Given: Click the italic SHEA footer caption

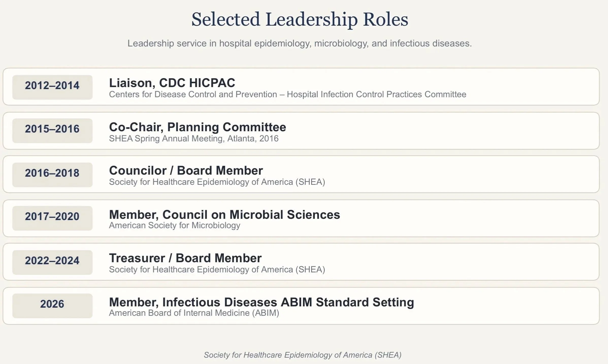Looking at the screenshot, I should pyautogui.click(x=302, y=355).
